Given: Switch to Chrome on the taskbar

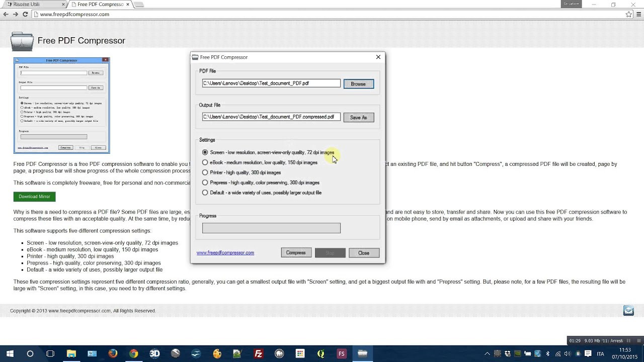Looking at the screenshot, I should [133, 353].
